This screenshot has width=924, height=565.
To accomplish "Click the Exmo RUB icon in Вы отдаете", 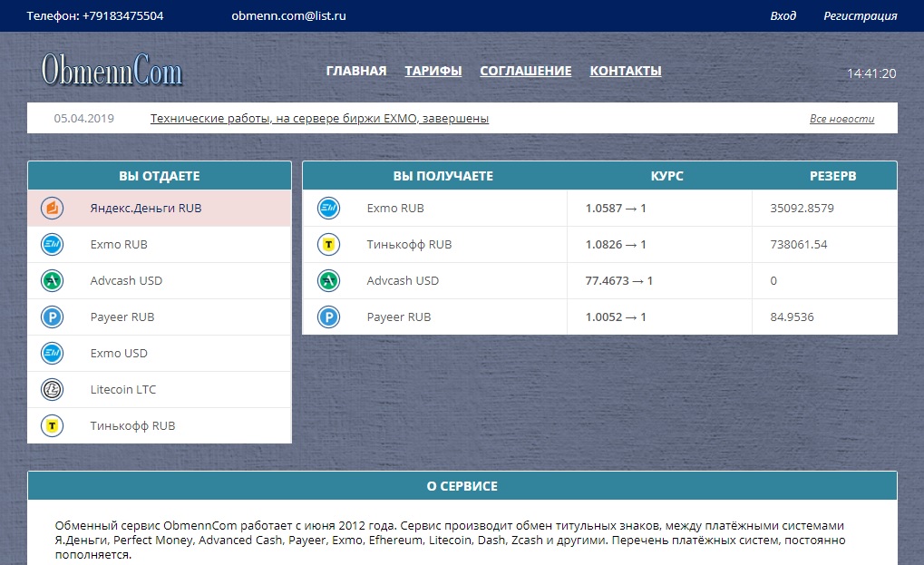I will (x=53, y=245).
